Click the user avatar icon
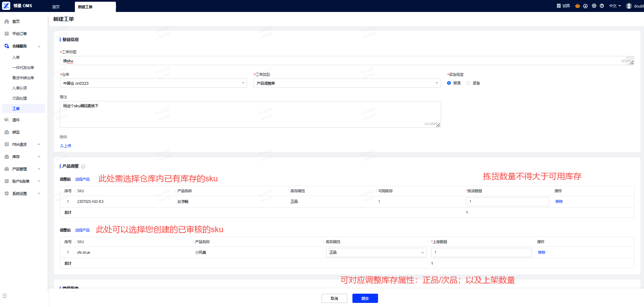The image size is (644, 307). [x=629, y=6]
